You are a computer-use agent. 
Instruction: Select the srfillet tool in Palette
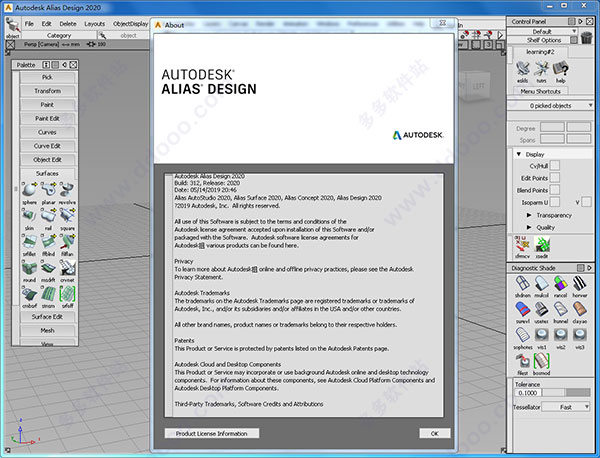(29, 241)
